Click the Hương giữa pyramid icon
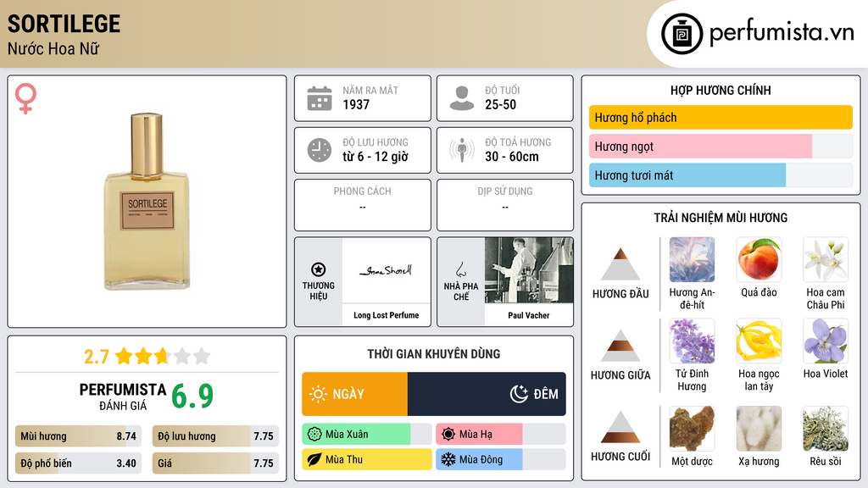 point(620,346)
